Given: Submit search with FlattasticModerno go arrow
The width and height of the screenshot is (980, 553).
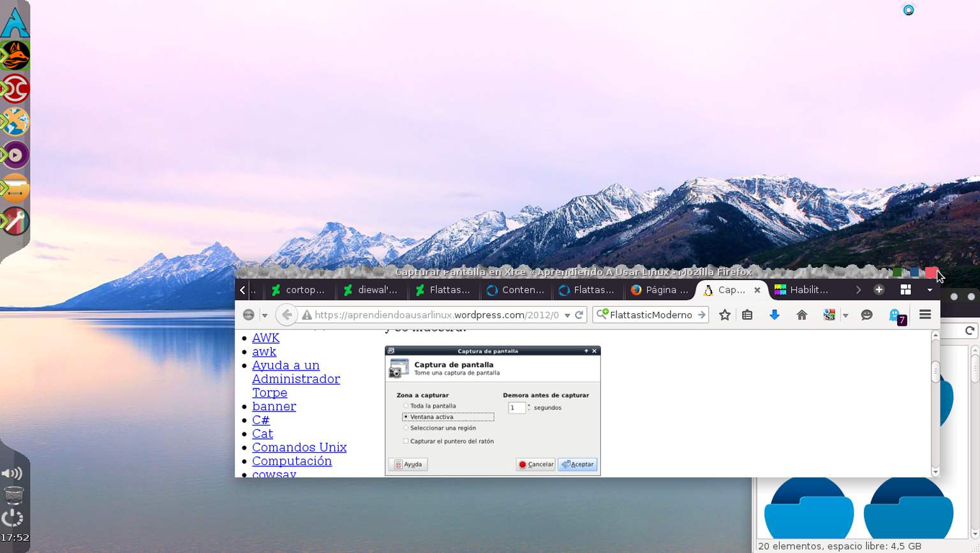Looking at the screenshot, I should [701, 314].
